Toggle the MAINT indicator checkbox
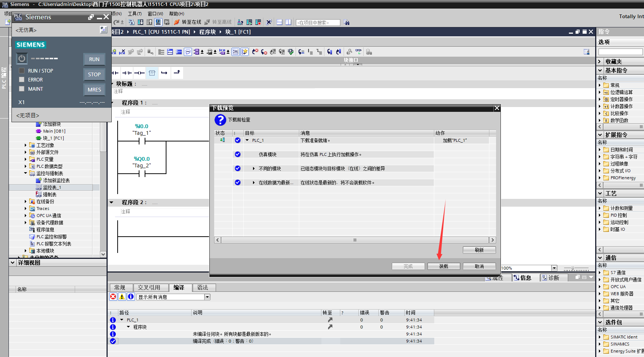Image resolution: width=644 pixels, height=357 pixels. click(x=22, y=89)
